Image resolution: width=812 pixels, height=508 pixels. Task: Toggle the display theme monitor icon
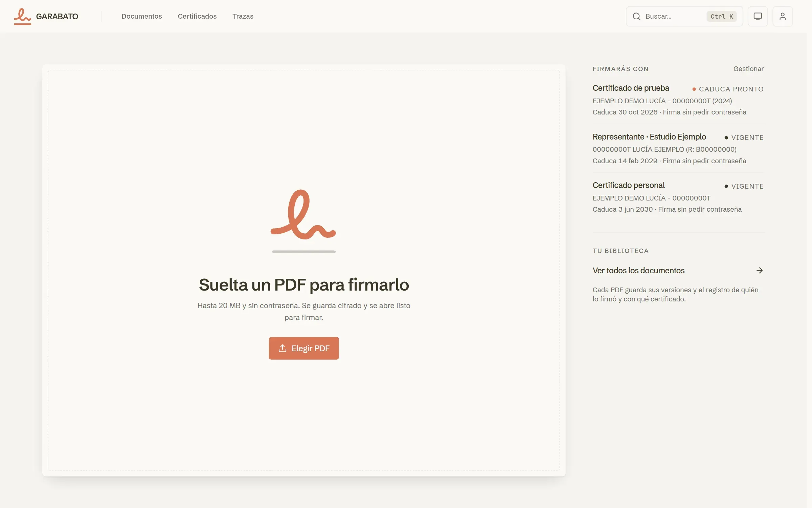pos(758,16)
